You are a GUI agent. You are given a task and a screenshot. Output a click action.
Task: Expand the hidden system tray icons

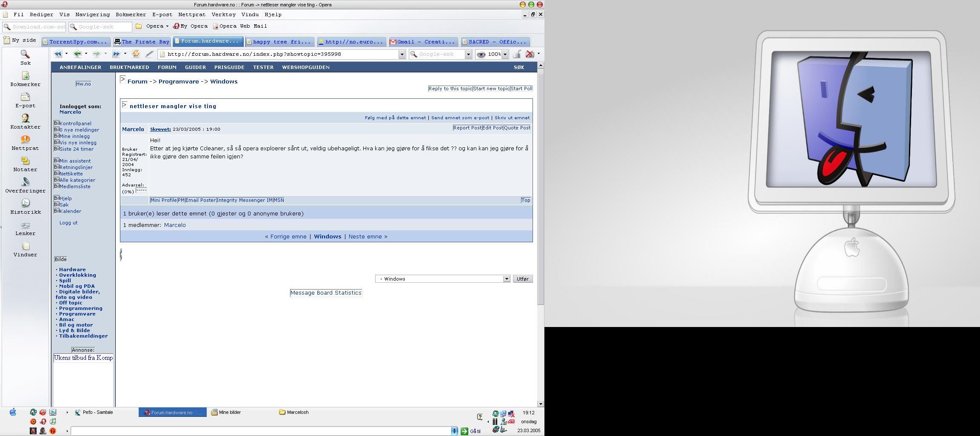tap(488, 422)
